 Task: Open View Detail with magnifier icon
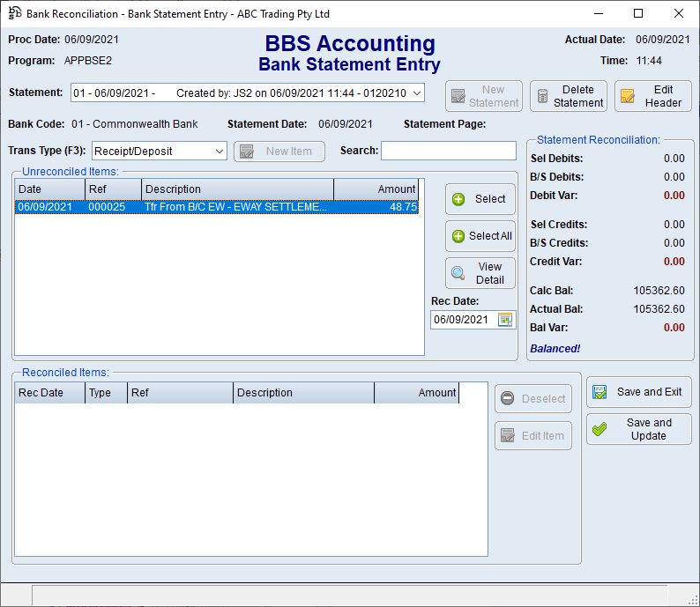coord(458,273)
